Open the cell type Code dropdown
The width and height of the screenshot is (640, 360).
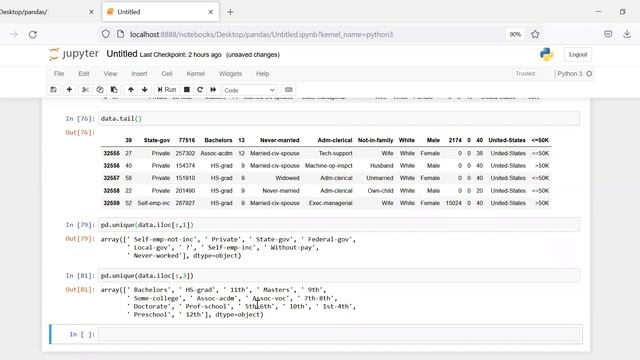249,90
